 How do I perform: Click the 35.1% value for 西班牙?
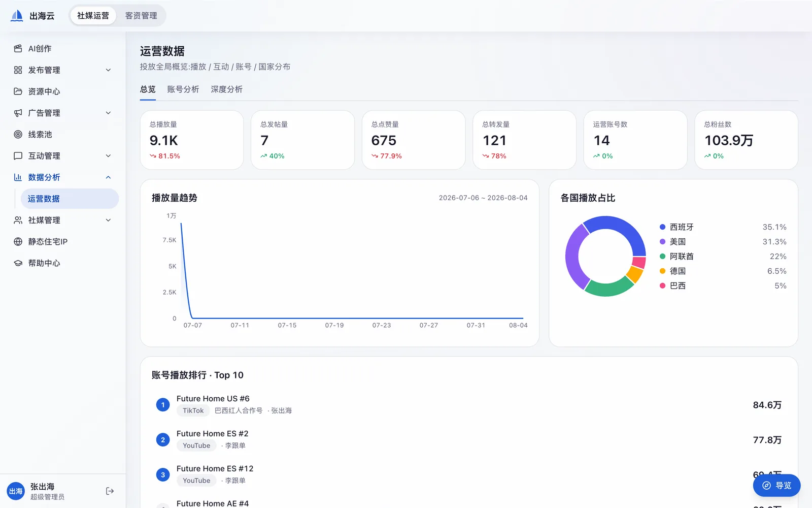point(774,227)
